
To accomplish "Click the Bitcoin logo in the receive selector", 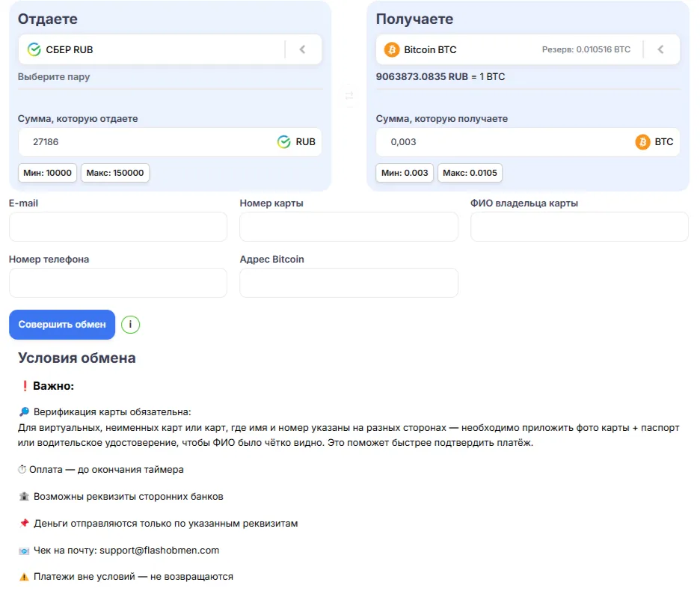I will click(392, 49).
